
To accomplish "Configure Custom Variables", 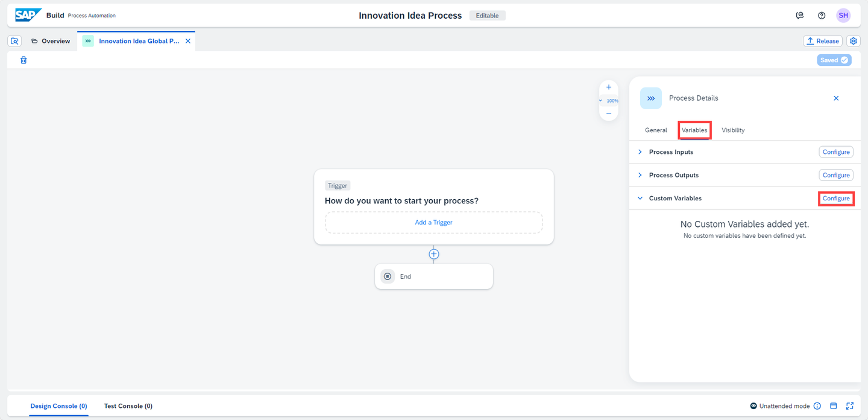I will click(836, 198).
